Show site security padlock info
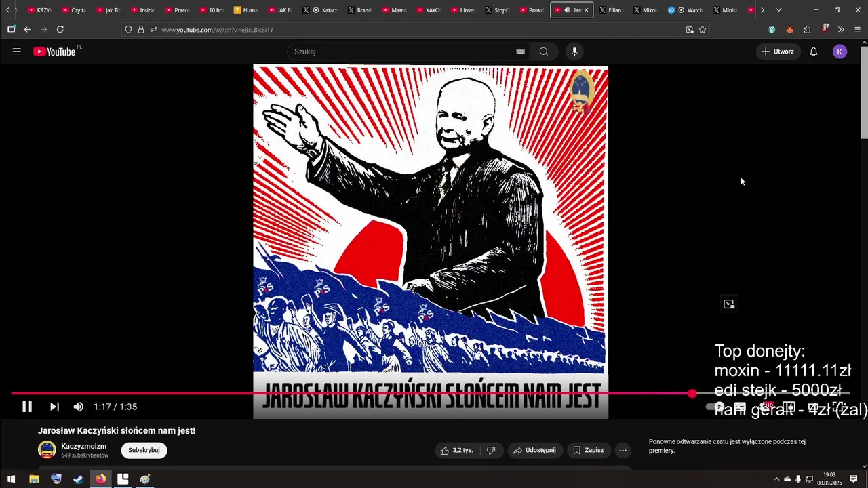868x488 pixels. tap(141, 30)
